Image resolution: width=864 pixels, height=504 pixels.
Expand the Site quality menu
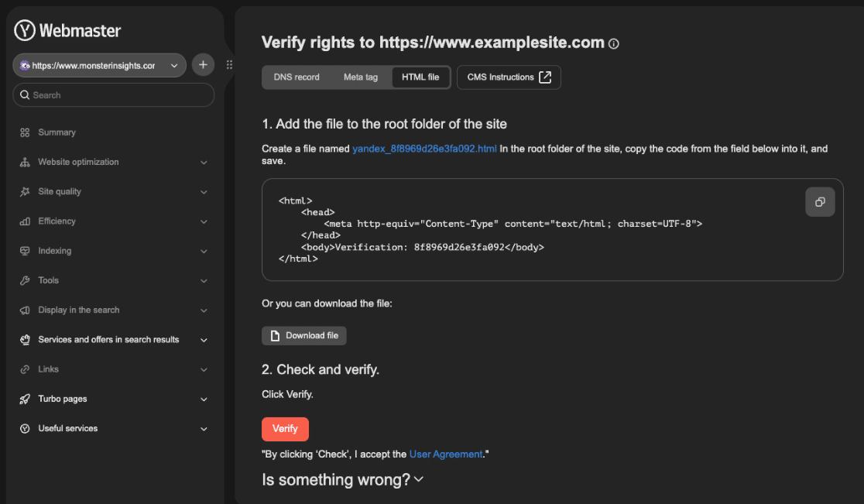tap(204, 191)
